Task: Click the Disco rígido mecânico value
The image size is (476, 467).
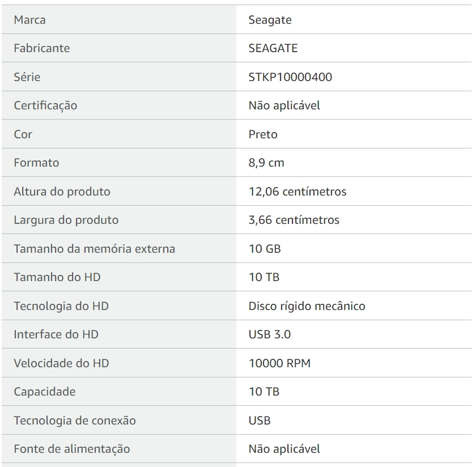Action: pyautogui.click(x=307, y=306)
